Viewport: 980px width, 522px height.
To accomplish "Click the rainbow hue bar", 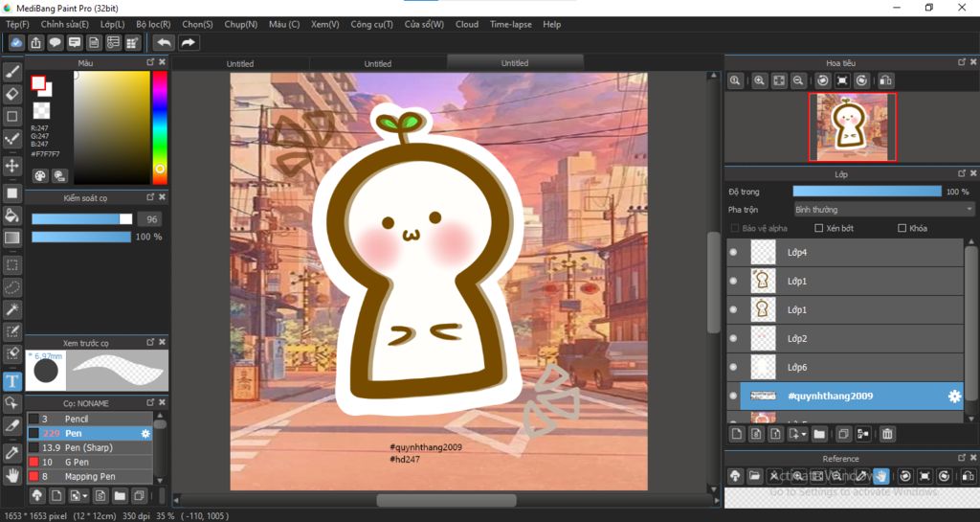I will pos(160,127).
